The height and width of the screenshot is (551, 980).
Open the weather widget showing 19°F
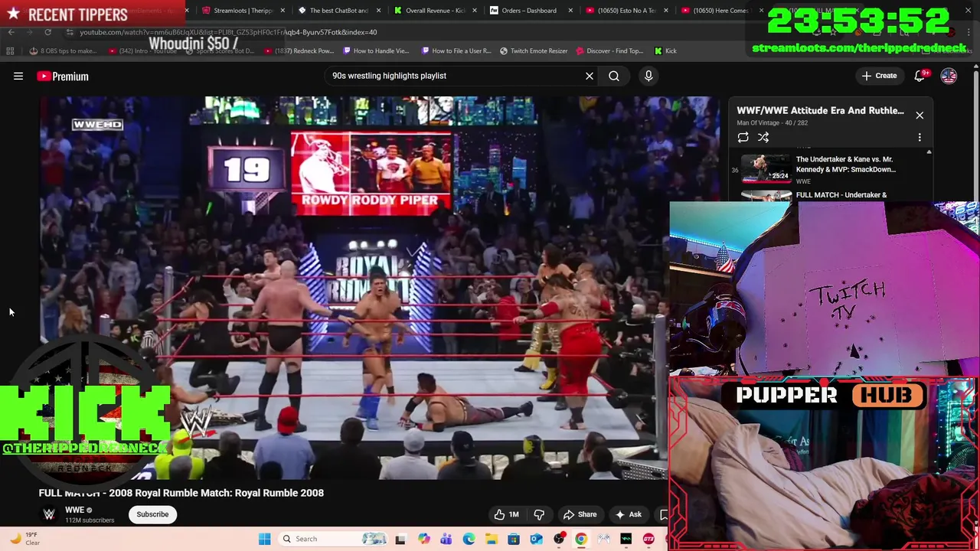pos(24,539)
